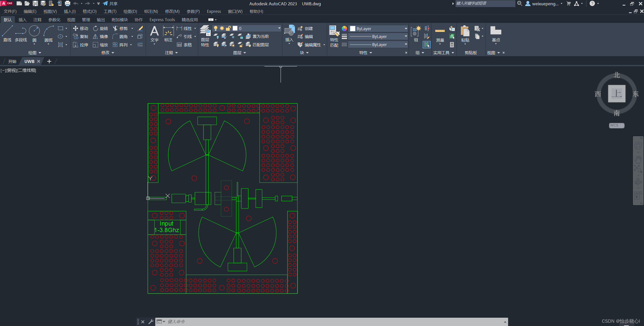The width and height of the screenshot is (644, 326).
Task: Click Edit block (编辑) button
Action: 305,37
